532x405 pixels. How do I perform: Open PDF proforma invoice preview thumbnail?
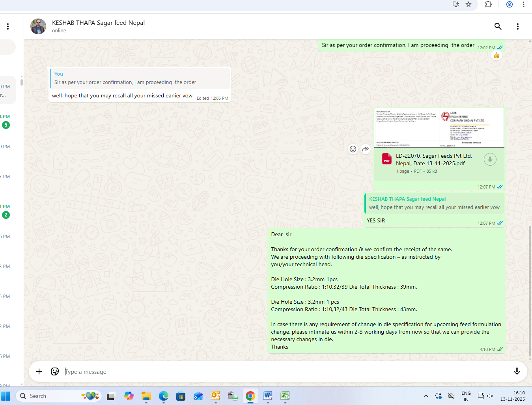[439, 128]
